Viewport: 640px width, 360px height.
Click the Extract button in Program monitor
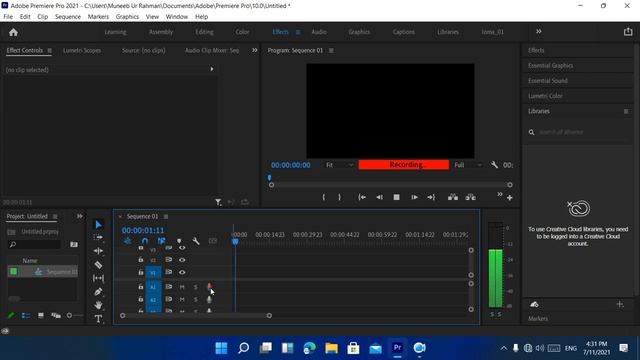pyautogui.click(x=471, y=197)
